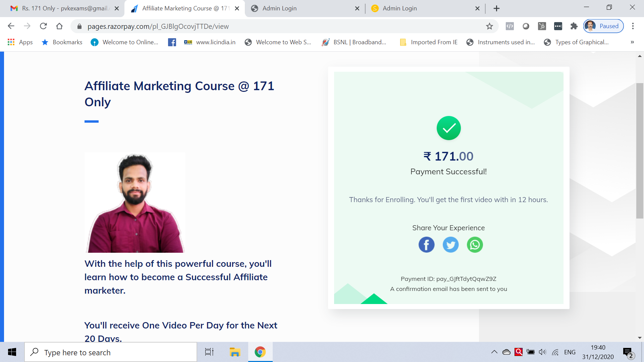Go to the home page icon
The image size is (644, 362).
click(59, 26)
